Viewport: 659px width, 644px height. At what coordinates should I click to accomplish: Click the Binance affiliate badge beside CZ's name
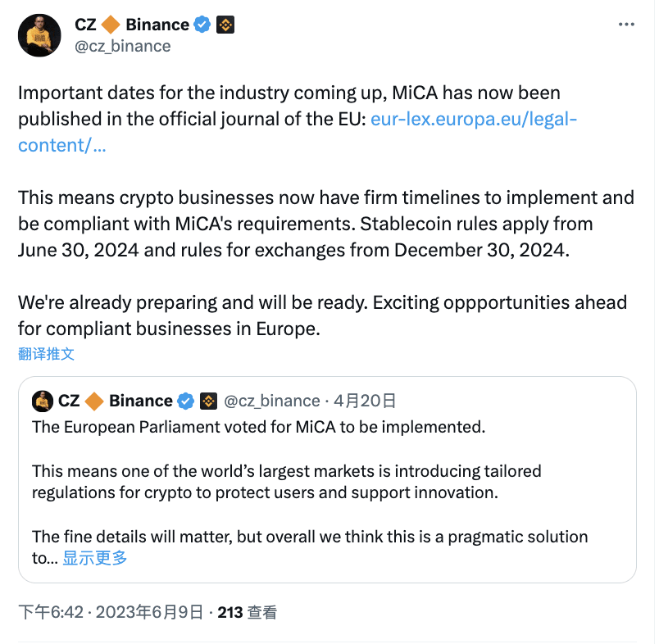point(225,25)
